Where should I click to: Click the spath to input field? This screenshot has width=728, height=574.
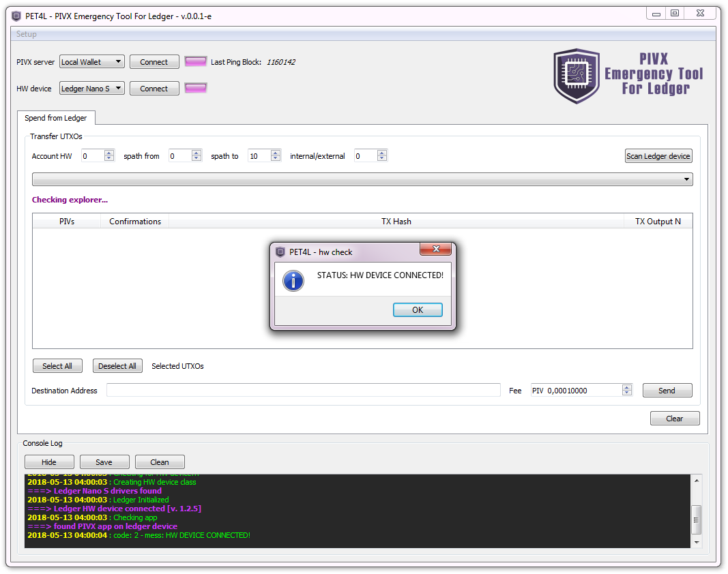click(x=259, y=156)
